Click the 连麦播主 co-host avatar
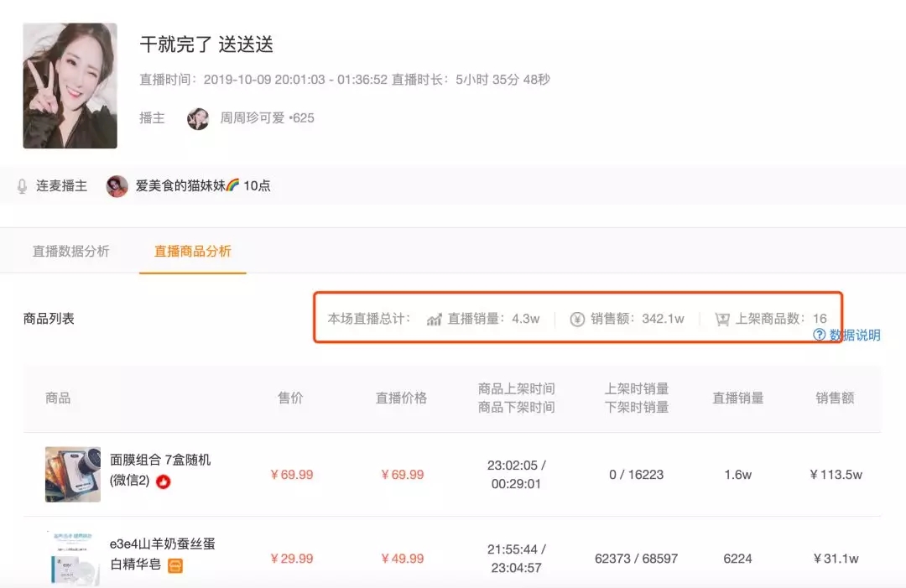 pyautogui.click(x=117, y=186)
